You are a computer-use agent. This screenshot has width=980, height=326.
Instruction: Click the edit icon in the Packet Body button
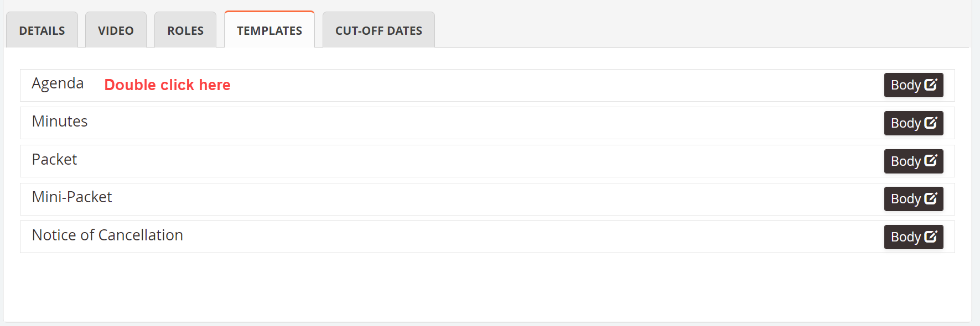coord(931,161)
